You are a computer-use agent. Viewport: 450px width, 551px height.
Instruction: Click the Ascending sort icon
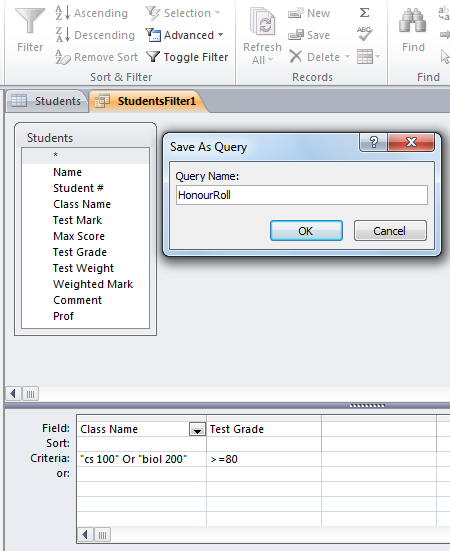(x=63, y=13)
